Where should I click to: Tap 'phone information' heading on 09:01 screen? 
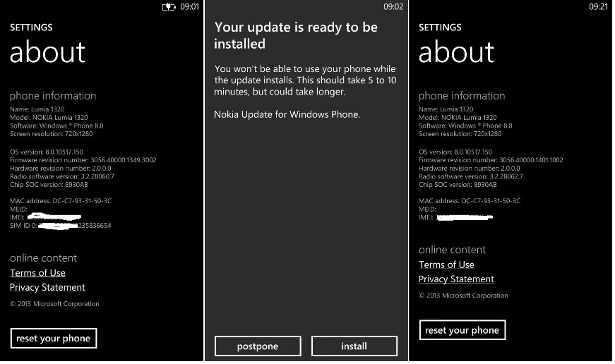coord(53,96)
